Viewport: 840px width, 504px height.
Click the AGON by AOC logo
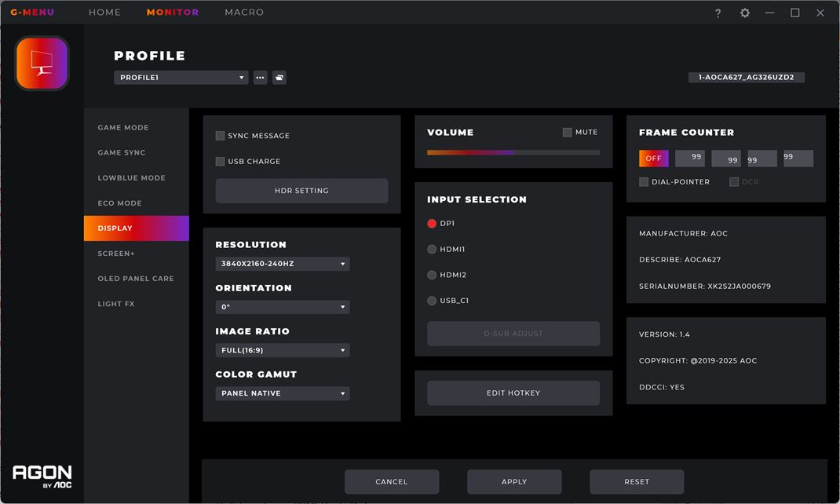[x=42, y=477]
